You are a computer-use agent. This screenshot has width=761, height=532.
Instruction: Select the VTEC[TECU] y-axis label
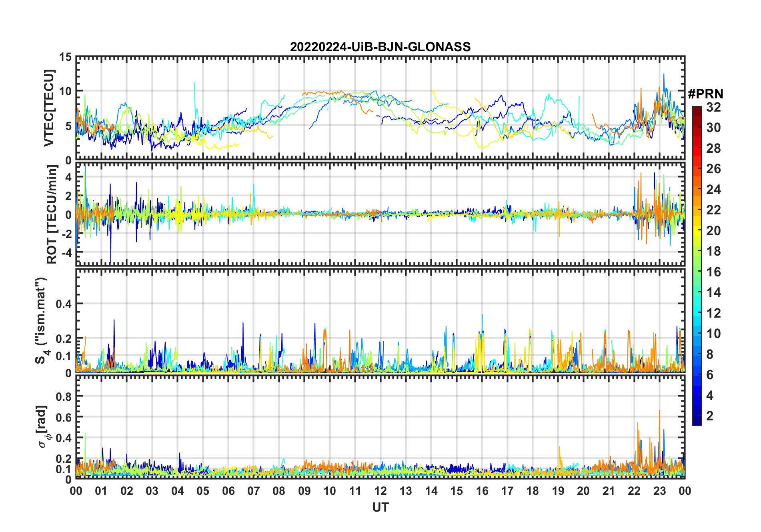click(49, 108)
